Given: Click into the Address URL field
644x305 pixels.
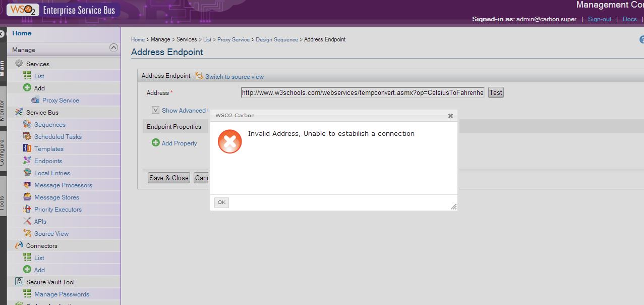Looking at the screenshot, I should coord(363,92).
